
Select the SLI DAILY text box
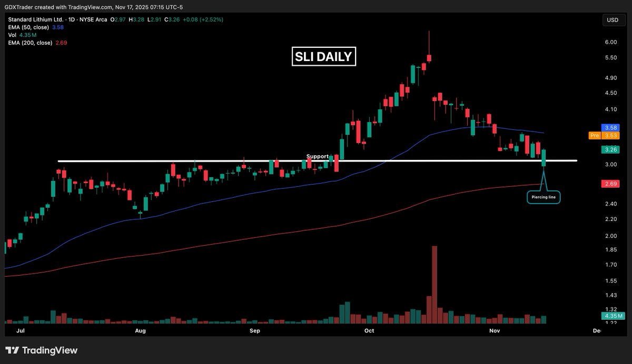point(324,57)
